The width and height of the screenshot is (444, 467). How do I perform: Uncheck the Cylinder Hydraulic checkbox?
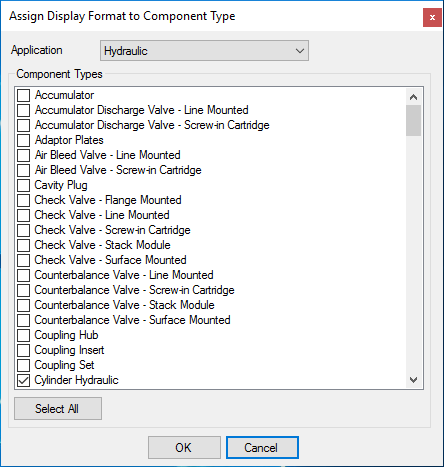[x=23, y=380]
